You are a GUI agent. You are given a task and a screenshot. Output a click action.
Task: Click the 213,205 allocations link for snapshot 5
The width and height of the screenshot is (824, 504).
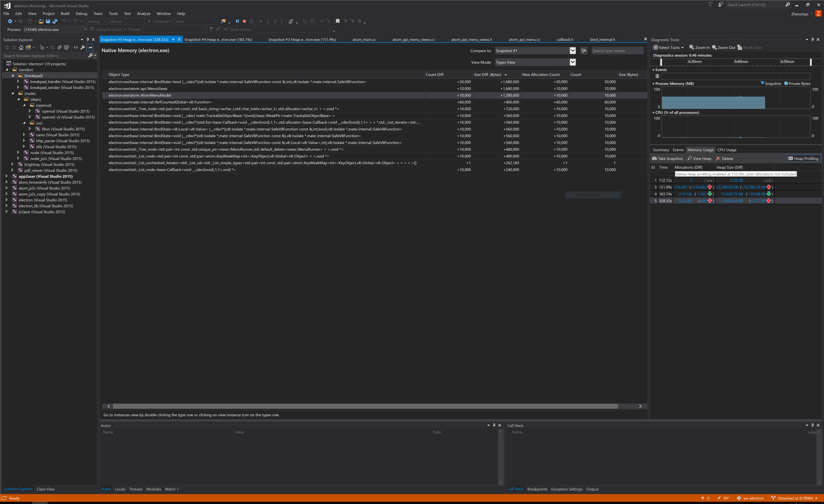click(685, 201)
